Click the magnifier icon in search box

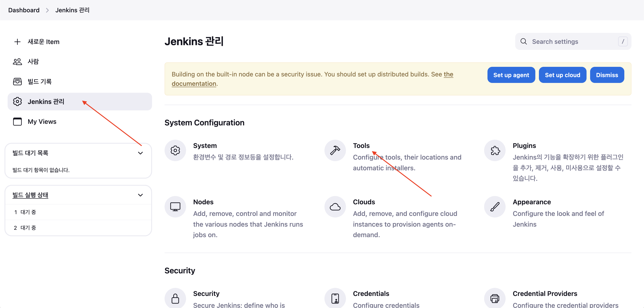point(523,42)
